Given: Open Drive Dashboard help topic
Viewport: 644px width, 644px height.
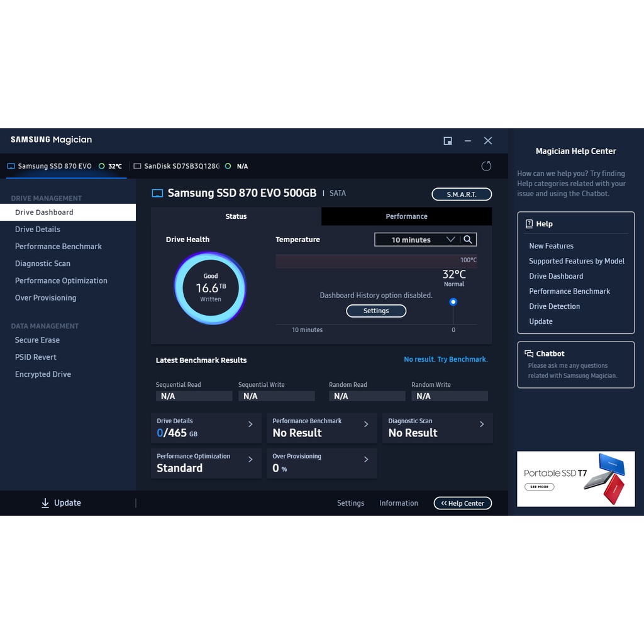Looking at the screenshot, I should point(556,277).
